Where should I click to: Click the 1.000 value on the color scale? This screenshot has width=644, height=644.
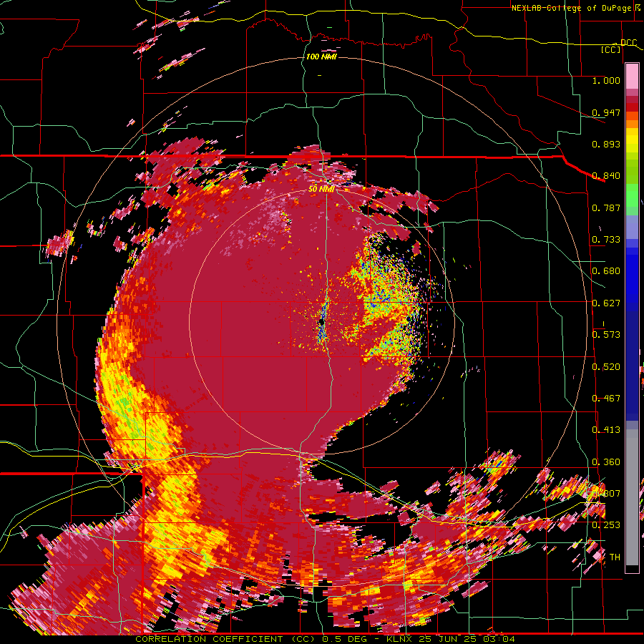(606, 80)
